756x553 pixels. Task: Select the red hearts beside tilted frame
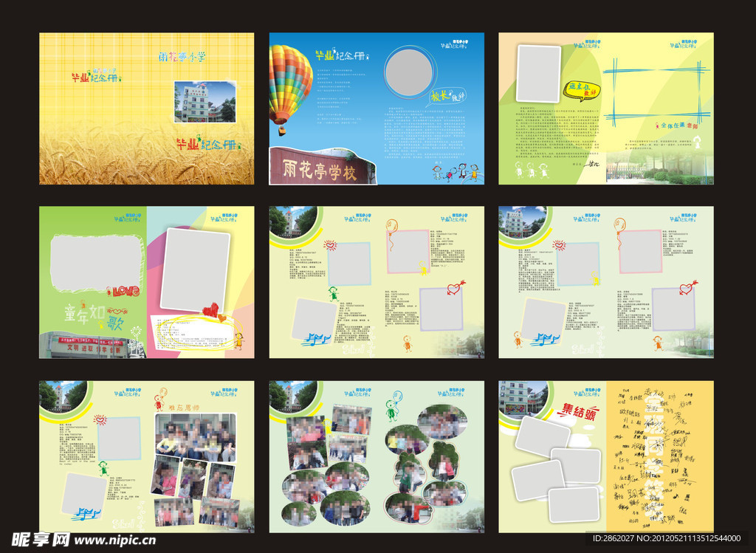coord(213,311)
